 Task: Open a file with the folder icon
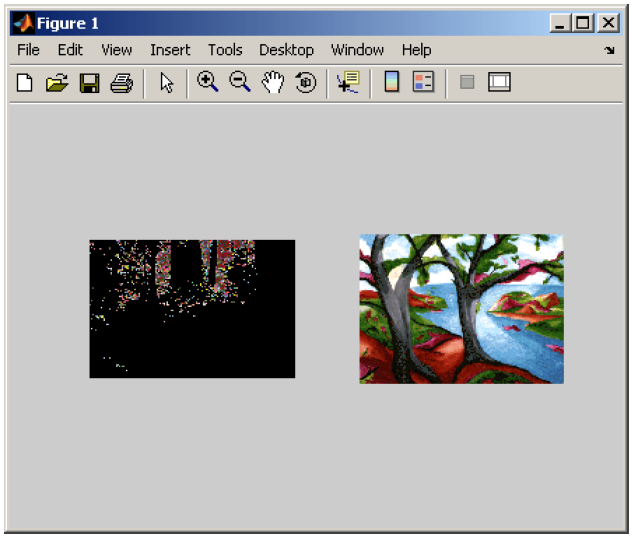coord(57,83)
